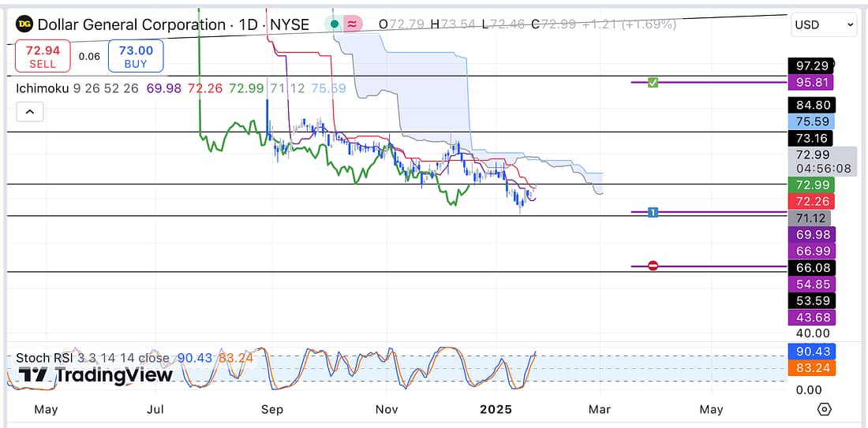Click the blue entry marker on chart
The width and height of the screenshot is (868, 428).
[x=653, y=212]
